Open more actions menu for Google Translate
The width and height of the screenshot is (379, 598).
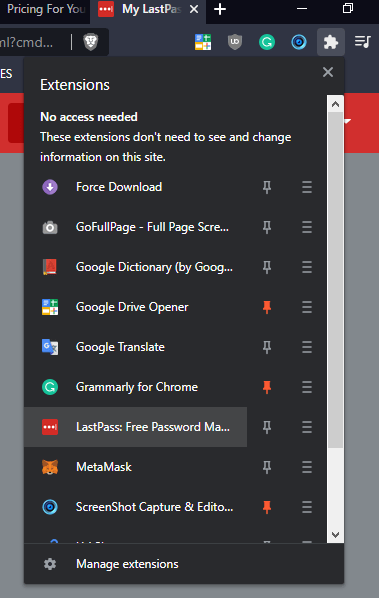pyautogui.click(x=307, y=347)
